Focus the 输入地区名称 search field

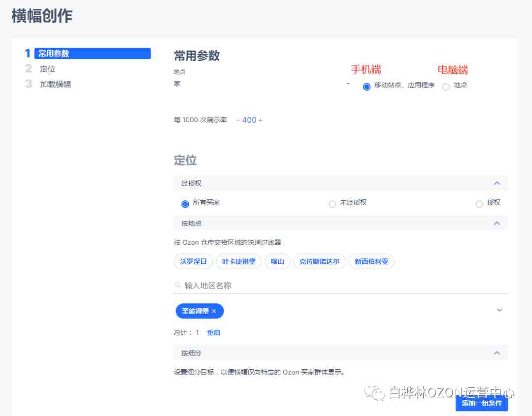(341, 286)
